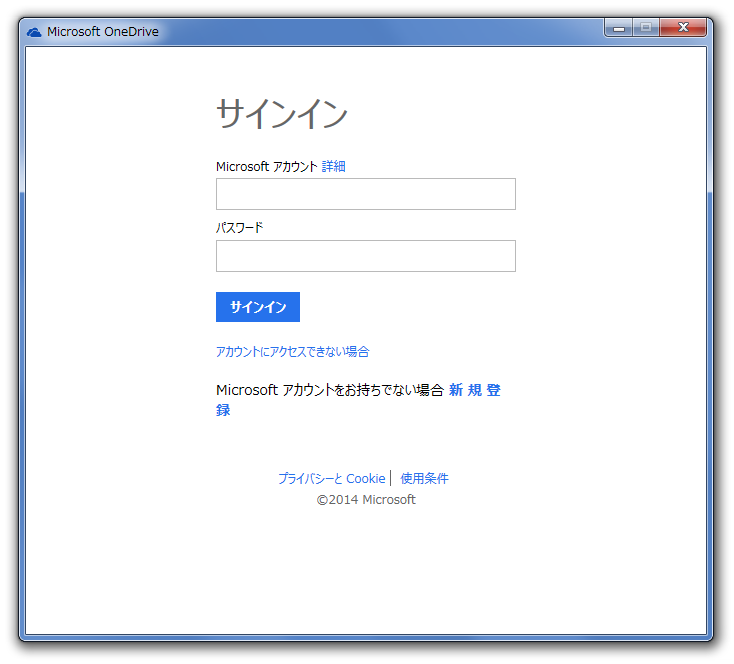Focus the Microsoft アカウント input field
Screen dimensions: 734x664
coord(366,194)
